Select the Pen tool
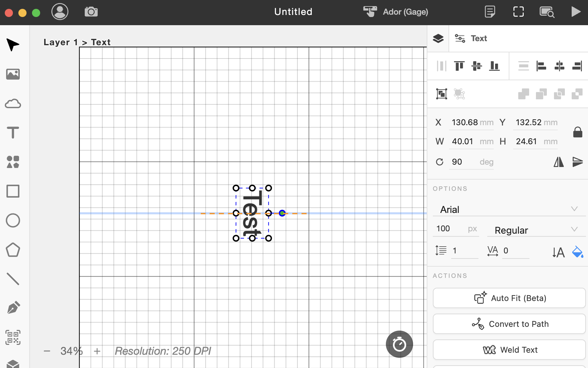Image resolution: width=588 pixels, height=368 pixels. coord(13,308)
